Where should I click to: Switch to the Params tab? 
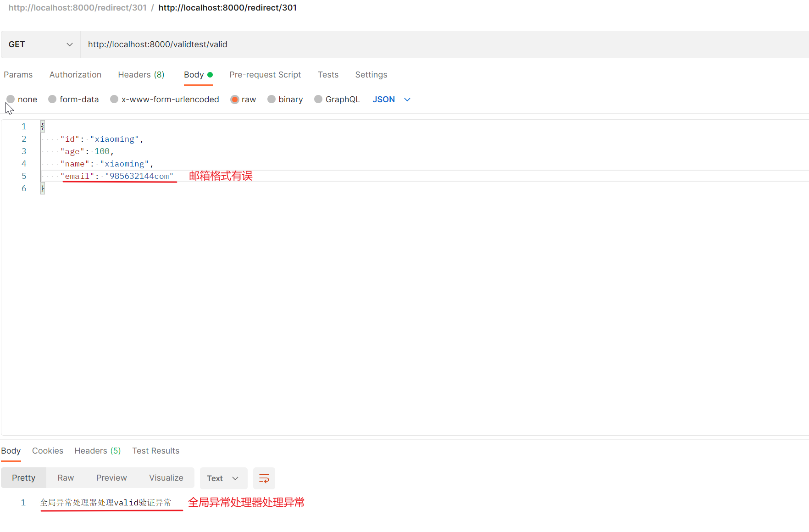(18, 75)
